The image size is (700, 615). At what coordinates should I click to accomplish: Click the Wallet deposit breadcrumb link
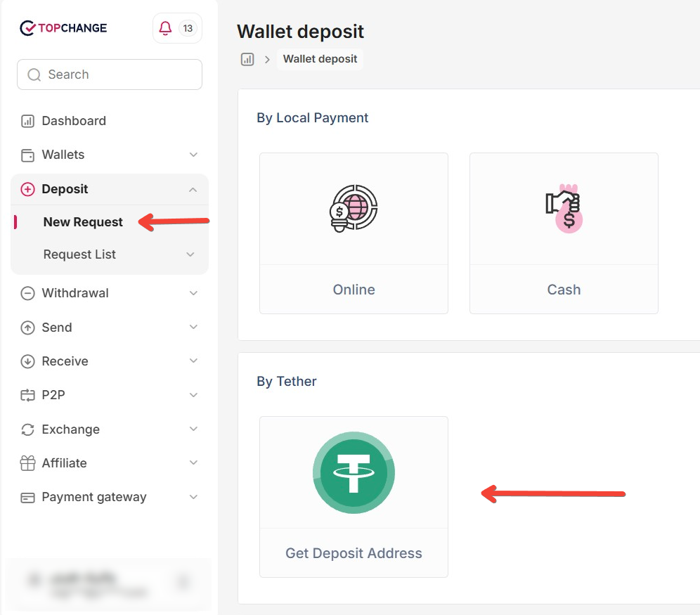320,59
